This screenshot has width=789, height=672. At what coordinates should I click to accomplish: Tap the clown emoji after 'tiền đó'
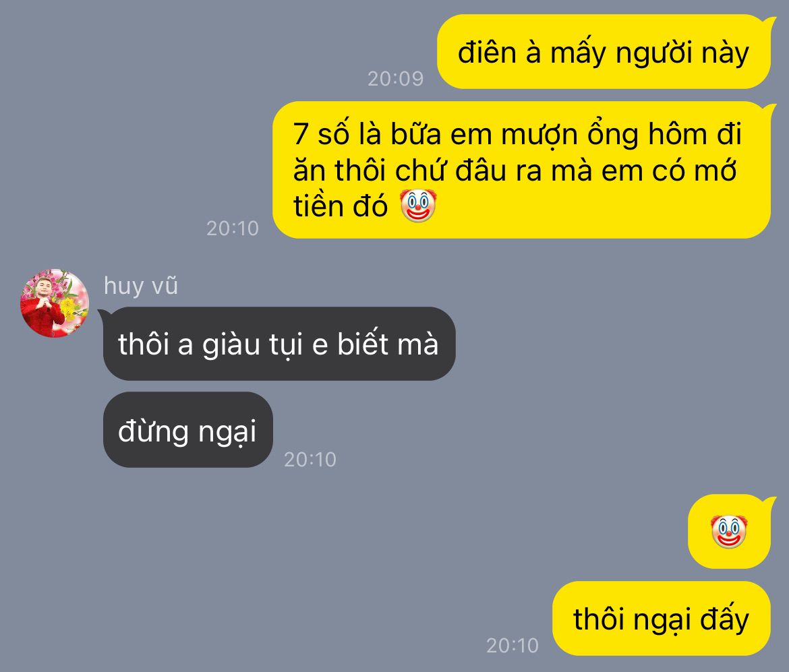click(417, 206)
